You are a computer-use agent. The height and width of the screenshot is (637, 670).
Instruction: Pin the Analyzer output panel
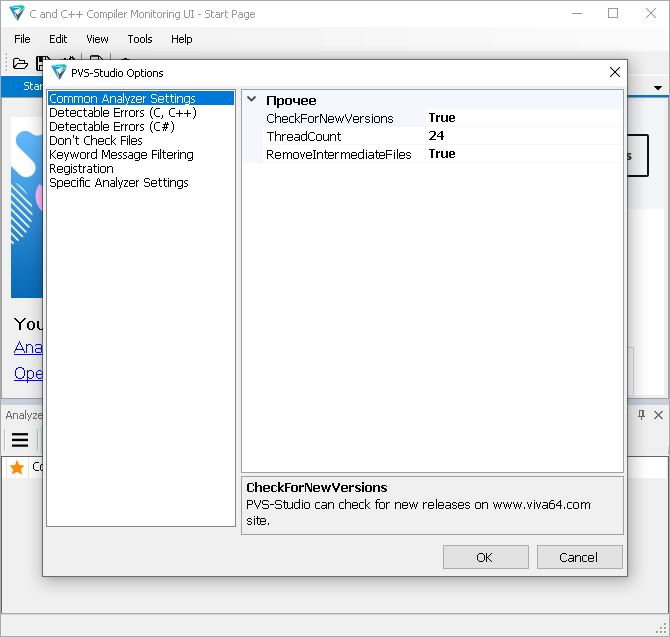coord(641,414)
